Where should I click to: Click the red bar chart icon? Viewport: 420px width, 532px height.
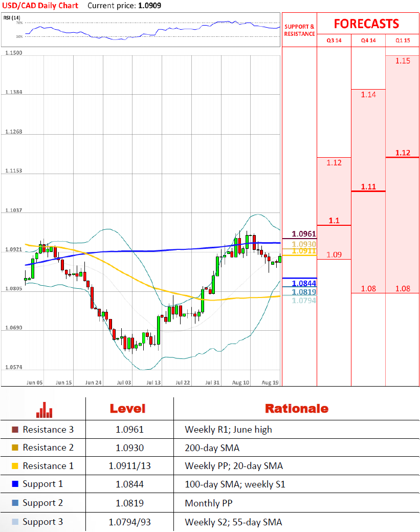click(45, 410)
